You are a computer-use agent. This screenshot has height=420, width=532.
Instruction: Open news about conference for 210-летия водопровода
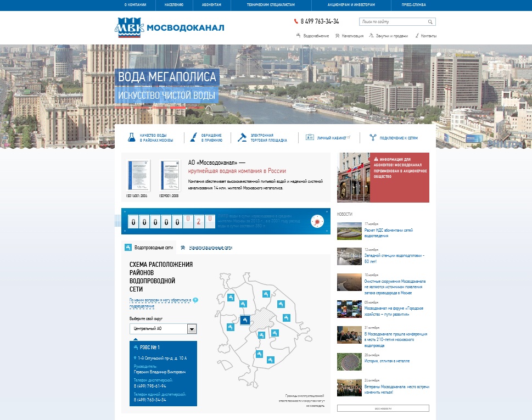pos(396,340)
